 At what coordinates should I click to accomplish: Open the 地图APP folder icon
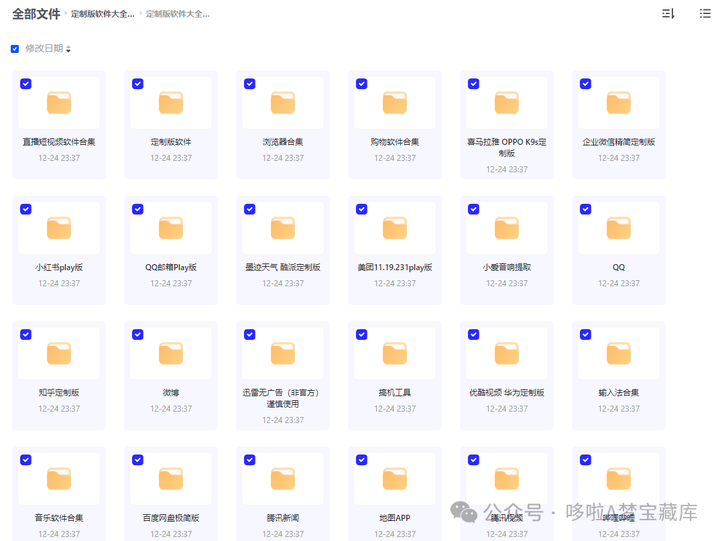pos(395,479)
